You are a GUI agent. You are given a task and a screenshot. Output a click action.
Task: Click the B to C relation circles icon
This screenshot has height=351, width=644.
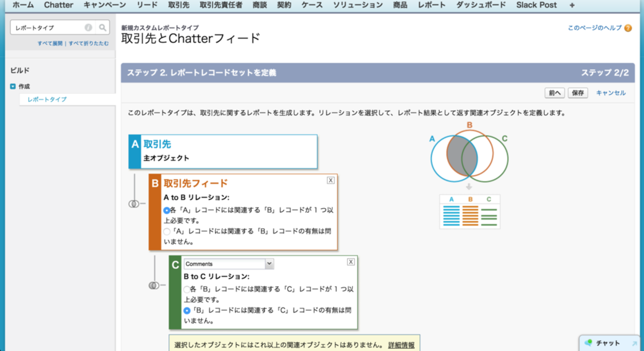[x=154, y=286]
